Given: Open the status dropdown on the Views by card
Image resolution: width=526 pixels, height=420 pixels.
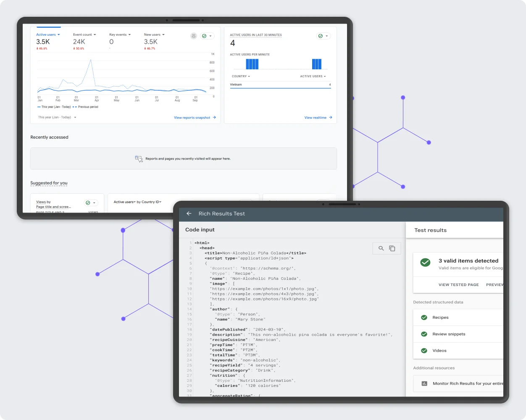Looking at the screenshot, I should 91,203.
